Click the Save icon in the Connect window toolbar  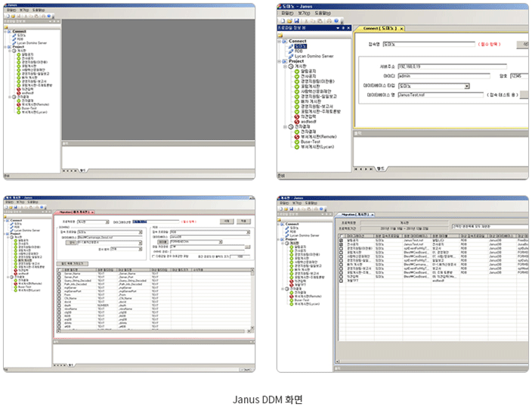click(295, 20)
